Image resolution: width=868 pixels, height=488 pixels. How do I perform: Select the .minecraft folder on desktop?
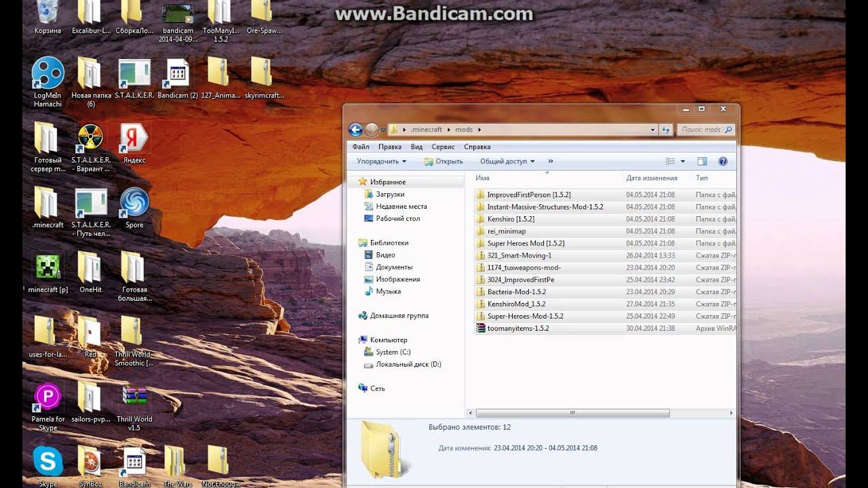click(x=47, y=207)
